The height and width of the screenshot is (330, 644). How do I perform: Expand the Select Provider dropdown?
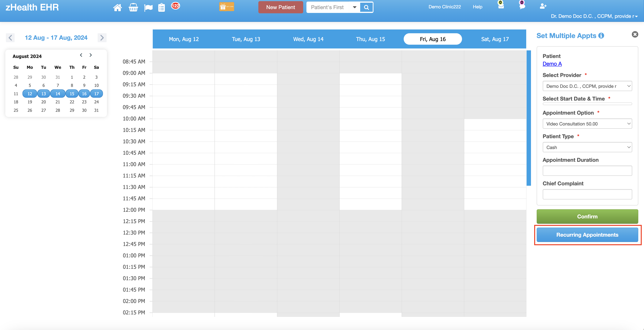click(x=587, y=86)
